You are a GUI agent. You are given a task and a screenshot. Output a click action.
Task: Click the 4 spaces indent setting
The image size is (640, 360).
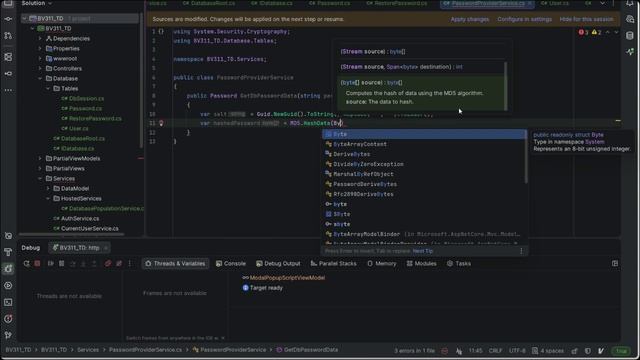click(548, 351)
